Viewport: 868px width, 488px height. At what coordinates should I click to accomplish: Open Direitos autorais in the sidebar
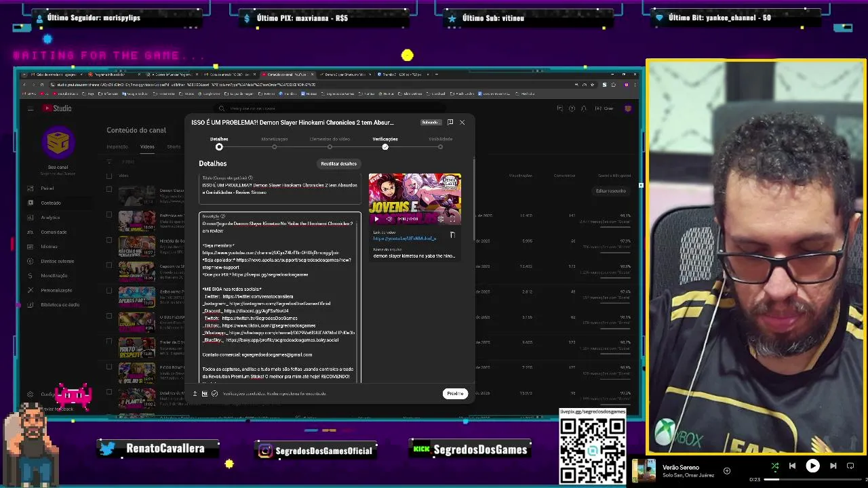[x=57, y=261]
